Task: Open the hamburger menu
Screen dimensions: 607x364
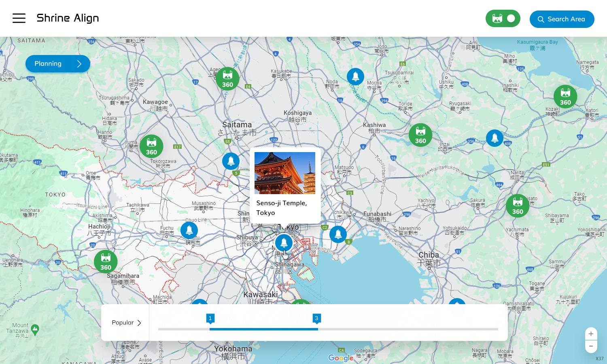Action: point(19,18)
